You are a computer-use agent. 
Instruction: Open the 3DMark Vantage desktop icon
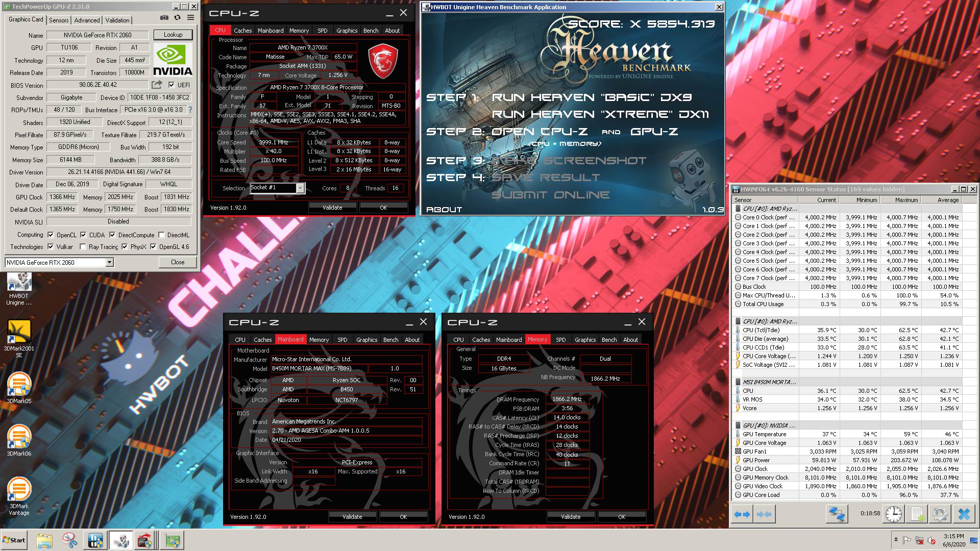pyautogui.click(x=19, y=496)
